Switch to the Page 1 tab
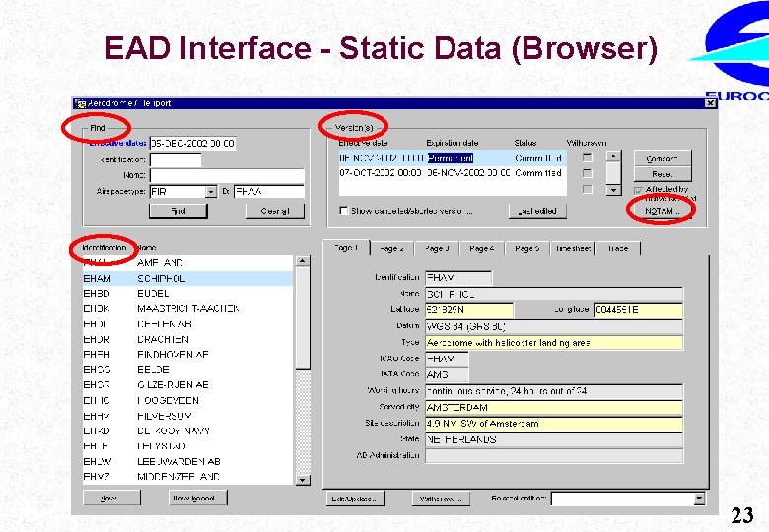This screenshot has height=532, width=769. 346,248
